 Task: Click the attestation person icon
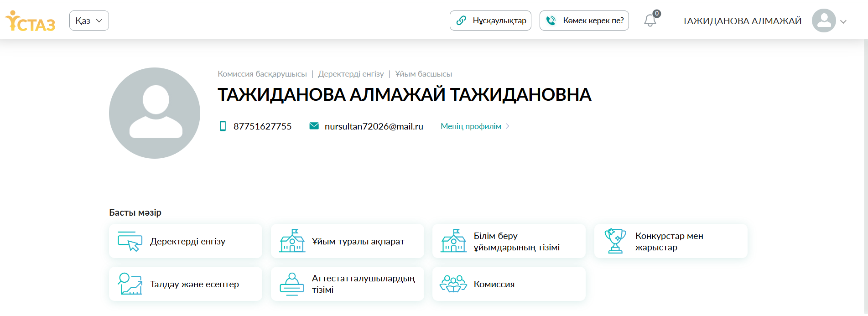(x=292, y=284)
